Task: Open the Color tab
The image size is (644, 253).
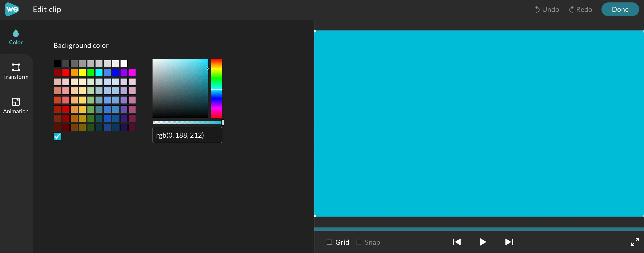Action: tap(16, 37)
